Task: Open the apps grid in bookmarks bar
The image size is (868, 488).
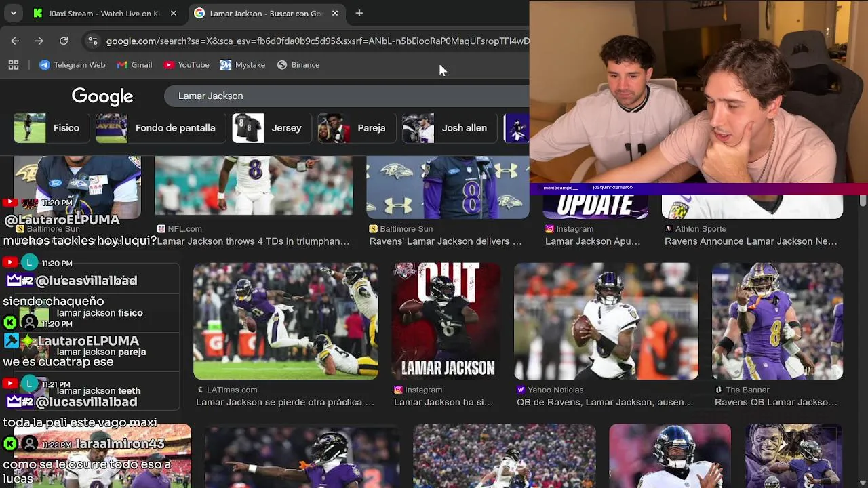Action: coord(14,65)
